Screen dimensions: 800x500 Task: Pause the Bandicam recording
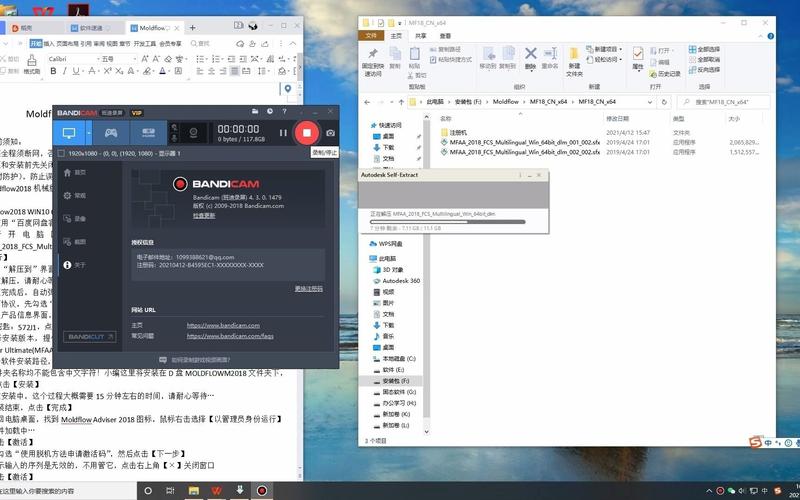[283, 133]
